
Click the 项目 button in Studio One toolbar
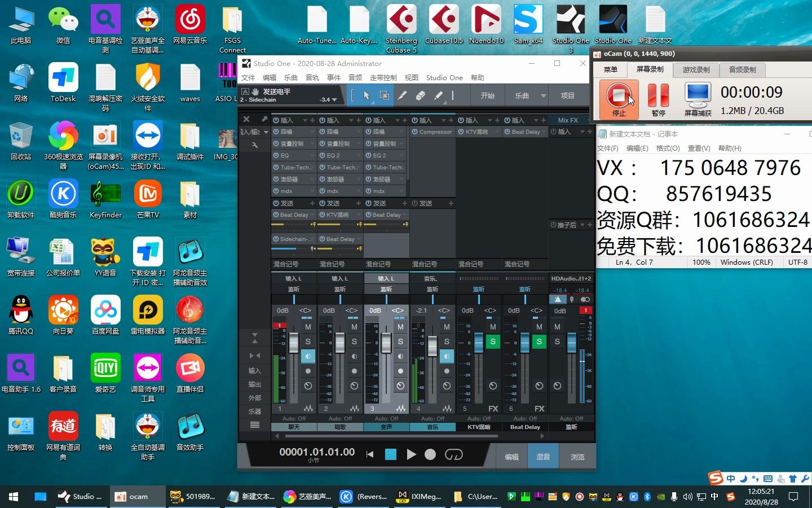[x=567, y=96]
